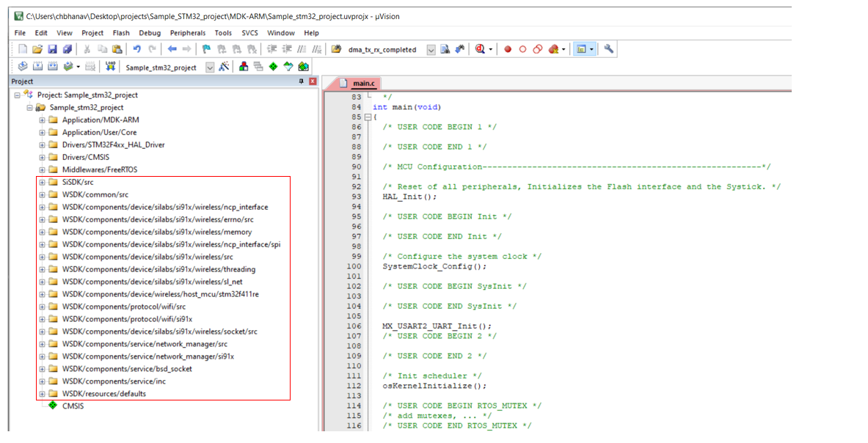Screen dimensions: 868x443
Task: Download code to flash memory
Action: 109,66
